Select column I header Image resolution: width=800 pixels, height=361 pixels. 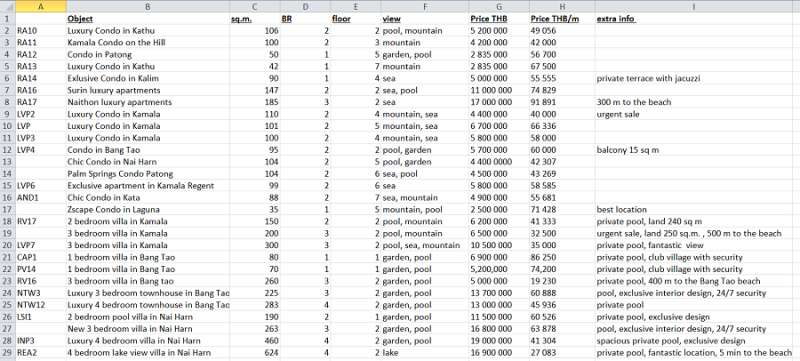click(694, 7)
